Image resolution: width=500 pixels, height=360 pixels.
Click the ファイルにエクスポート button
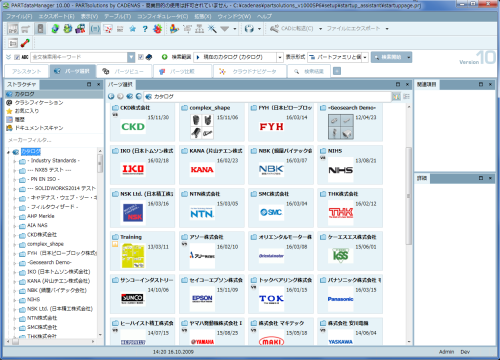point(353,29)
